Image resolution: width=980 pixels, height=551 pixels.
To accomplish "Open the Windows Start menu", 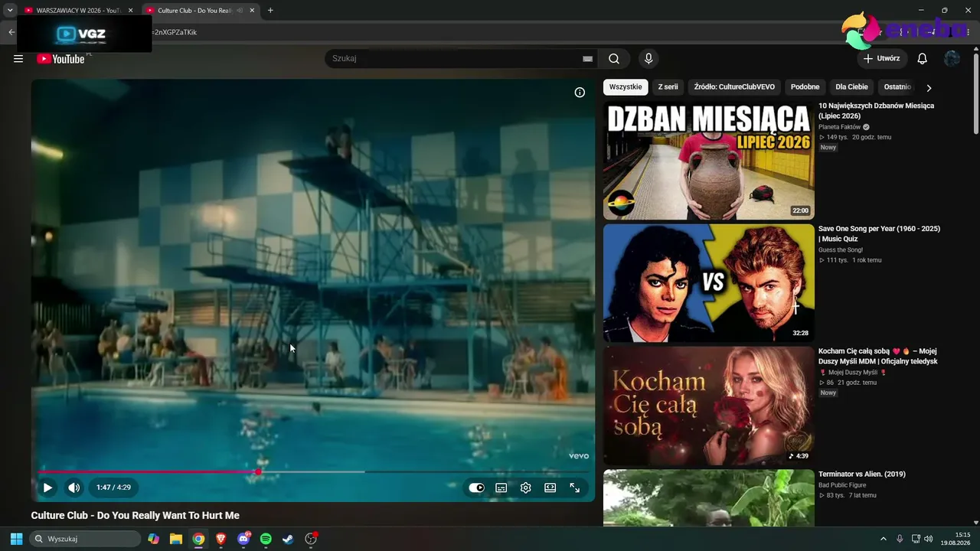I will (x=16, y=539).
